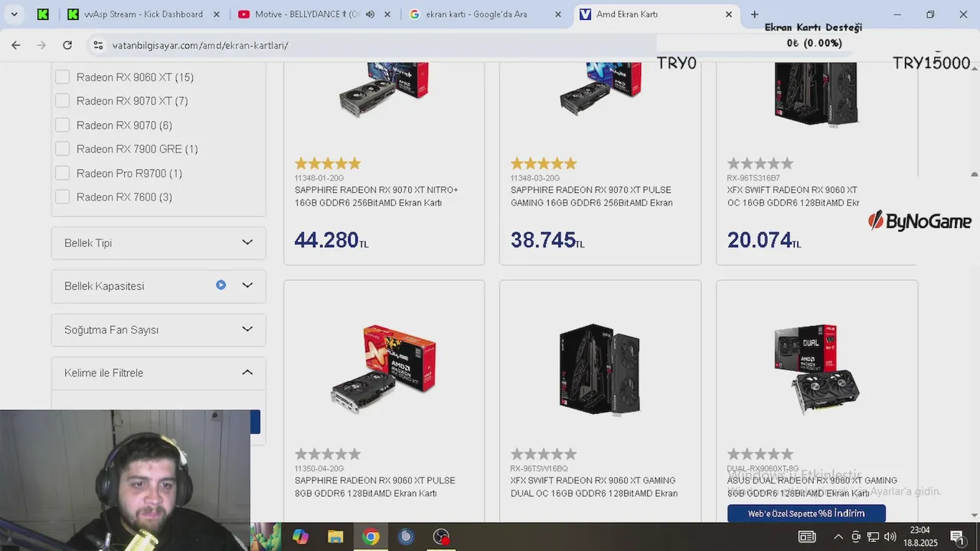Screen dimensions: 980x551
Task: Click the speaker volume icon in system tray
Action: 890,536
